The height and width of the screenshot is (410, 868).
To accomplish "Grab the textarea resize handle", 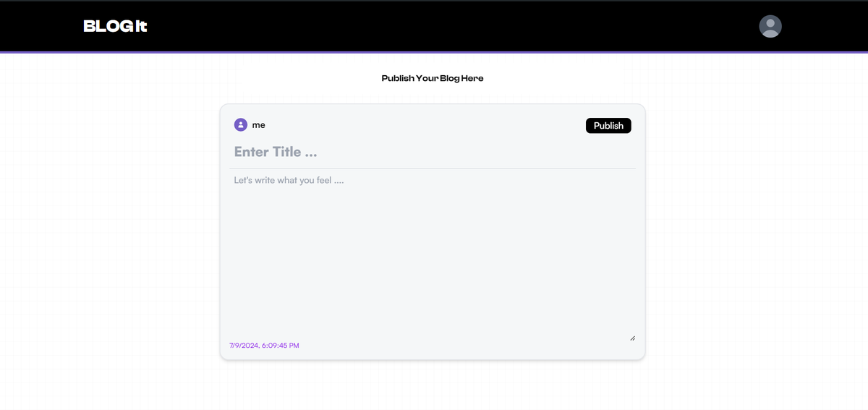I will [632, 338].
